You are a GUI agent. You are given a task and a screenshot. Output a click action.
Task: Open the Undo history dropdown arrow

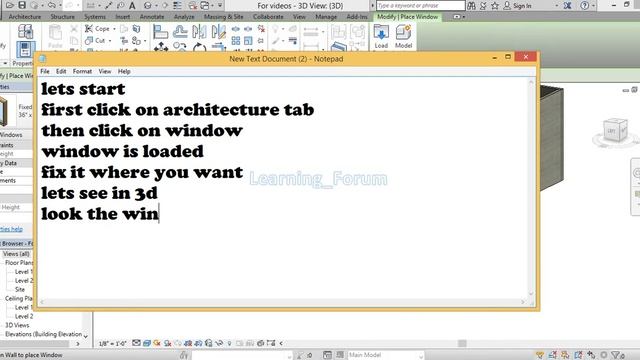point(60,6)
